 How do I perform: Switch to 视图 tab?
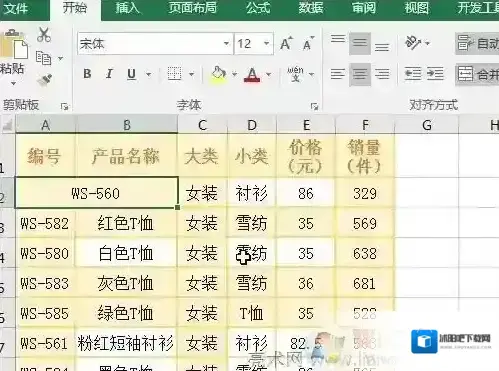416,8
